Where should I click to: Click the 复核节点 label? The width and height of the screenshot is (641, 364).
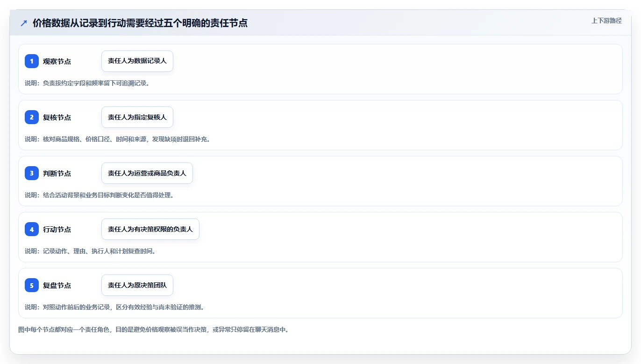click(x=57, y=117)
